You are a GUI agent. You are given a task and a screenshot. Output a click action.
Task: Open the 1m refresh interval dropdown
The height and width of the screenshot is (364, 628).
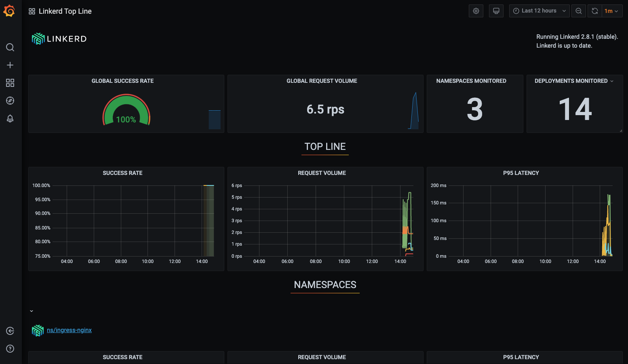tap(611, 11)
